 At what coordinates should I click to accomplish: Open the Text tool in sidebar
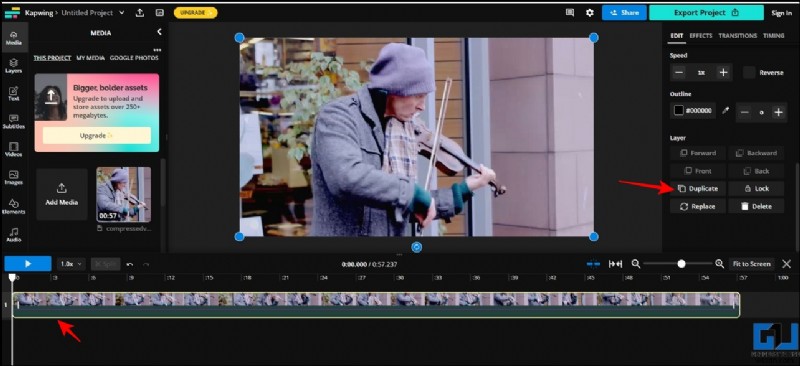(x=14, y=94)
